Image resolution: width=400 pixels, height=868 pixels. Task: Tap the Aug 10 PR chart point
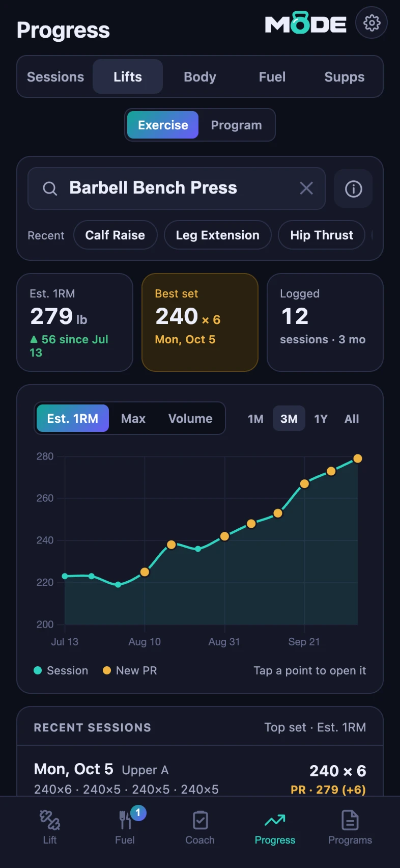[x=145, y=572]
